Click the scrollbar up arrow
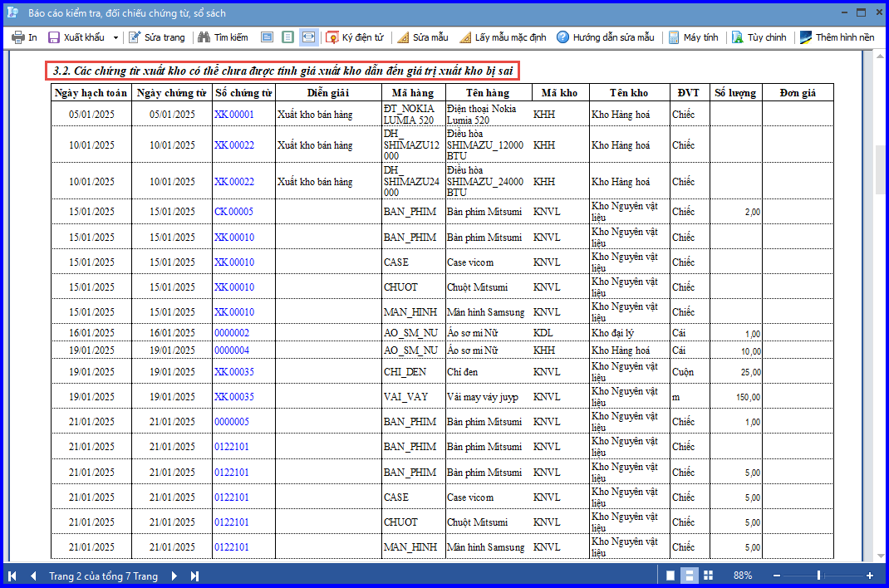The width and height of the screenshot is (889, 588). coord(880,56)
